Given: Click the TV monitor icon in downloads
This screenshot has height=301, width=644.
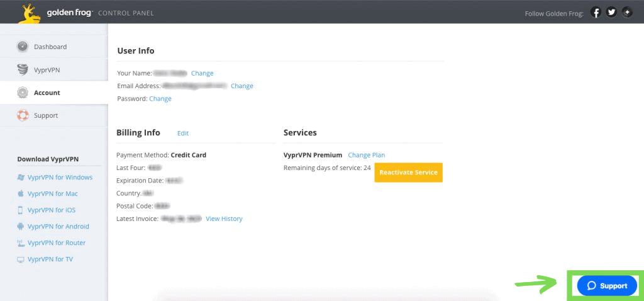Looking at the screenshot, I should (21, 259).
